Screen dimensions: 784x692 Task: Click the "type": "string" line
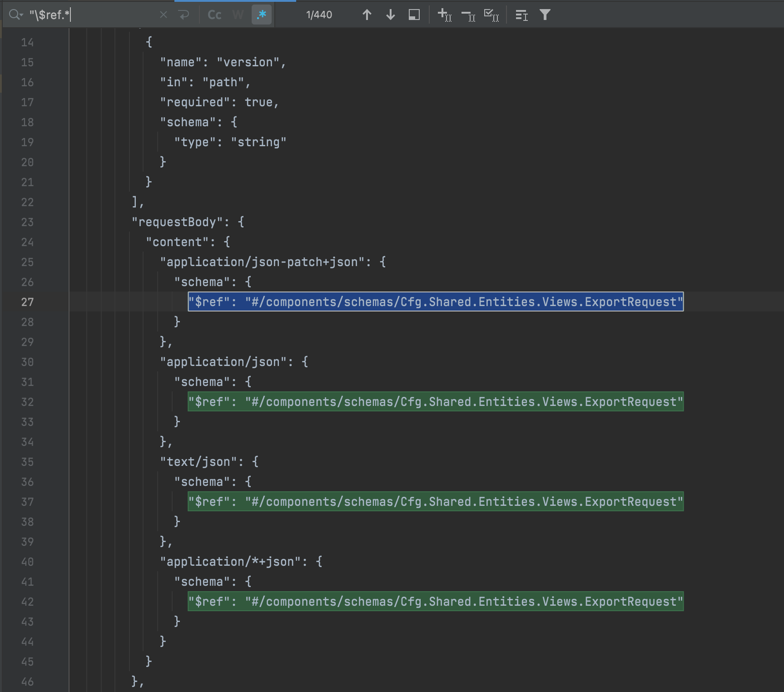pos(230,142)
